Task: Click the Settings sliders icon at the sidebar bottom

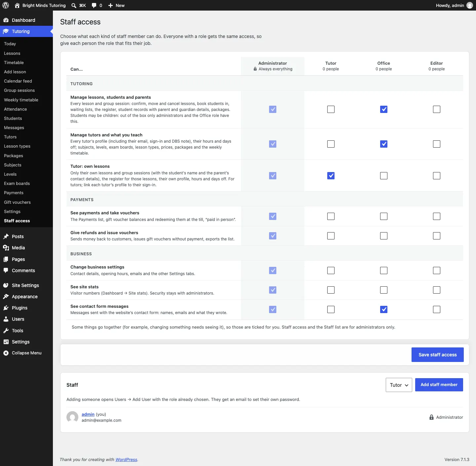Action: (x=6, y=342)
